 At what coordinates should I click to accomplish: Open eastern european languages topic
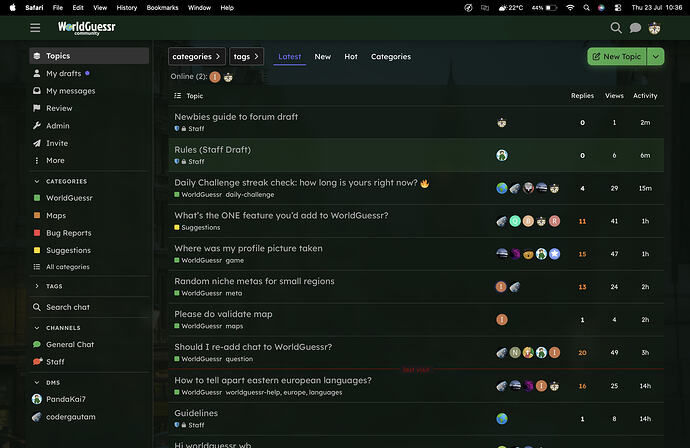[x=273, y=380]
